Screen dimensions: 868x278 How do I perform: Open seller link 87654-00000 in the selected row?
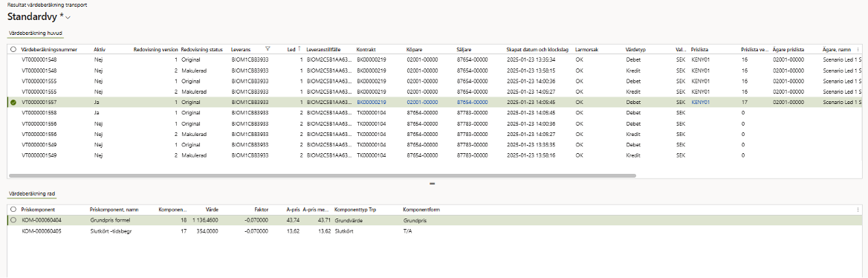coord(472,102)
